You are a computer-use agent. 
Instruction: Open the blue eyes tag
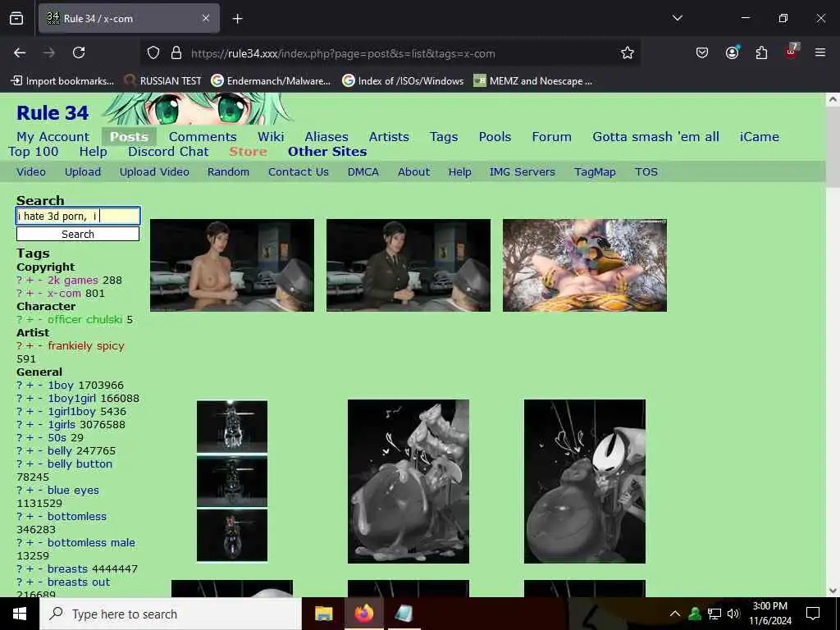pyautogui.click(x=73, y=491)
